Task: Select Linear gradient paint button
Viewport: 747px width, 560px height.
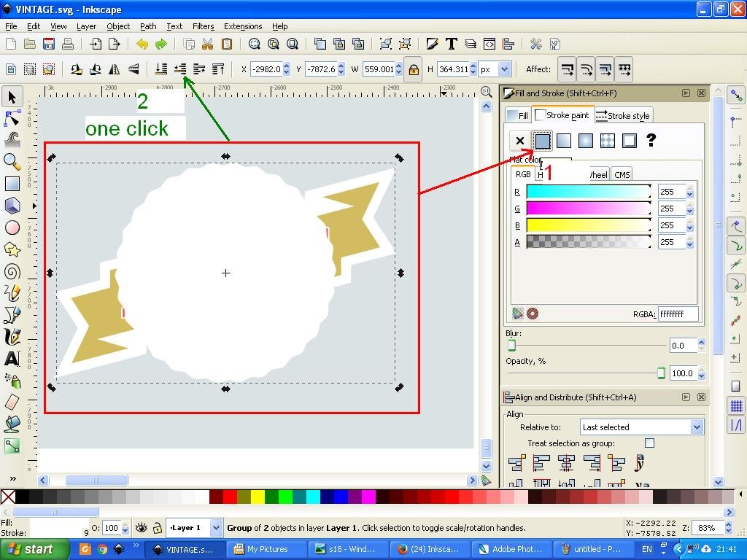Action: point(564,141)
